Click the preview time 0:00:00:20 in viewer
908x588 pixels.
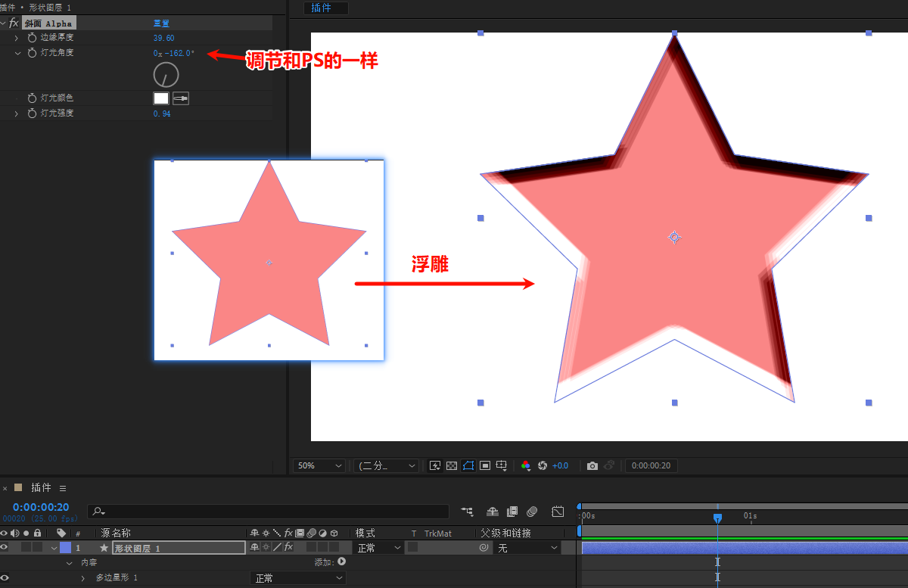(651, 465)
